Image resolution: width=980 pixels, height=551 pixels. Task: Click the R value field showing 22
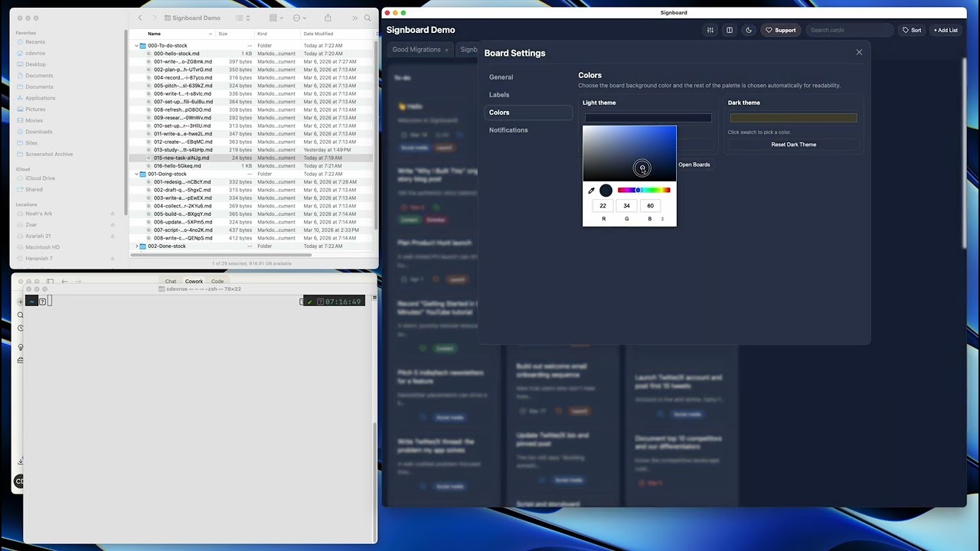click(603, 206)
